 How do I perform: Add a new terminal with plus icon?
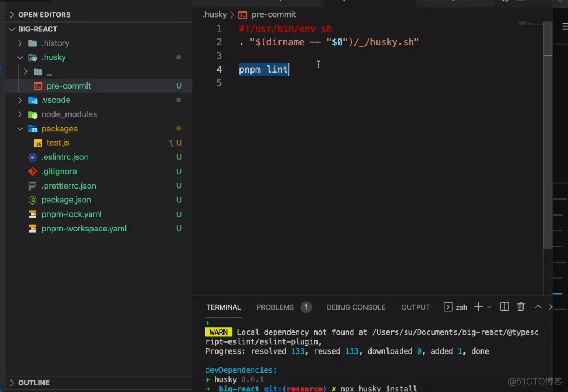478,307
